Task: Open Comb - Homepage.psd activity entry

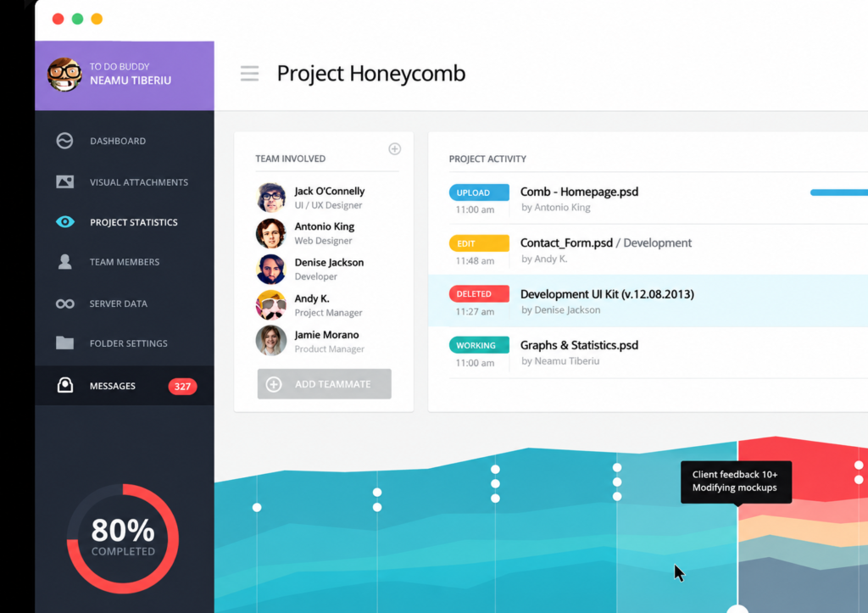Action: click(579, 192)
